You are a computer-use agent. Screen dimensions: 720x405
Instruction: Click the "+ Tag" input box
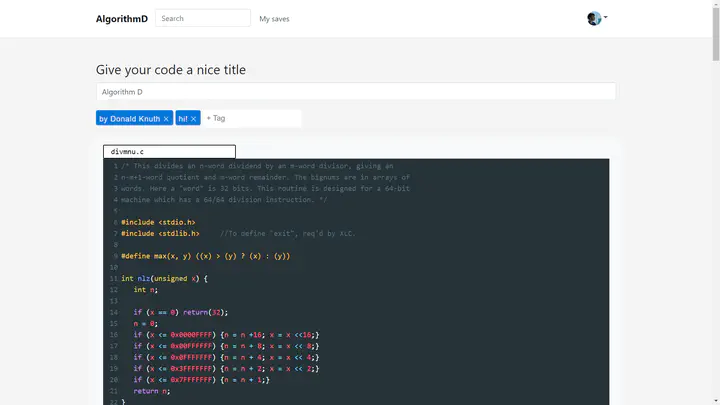pyautogui.click(x=251, y=118)
